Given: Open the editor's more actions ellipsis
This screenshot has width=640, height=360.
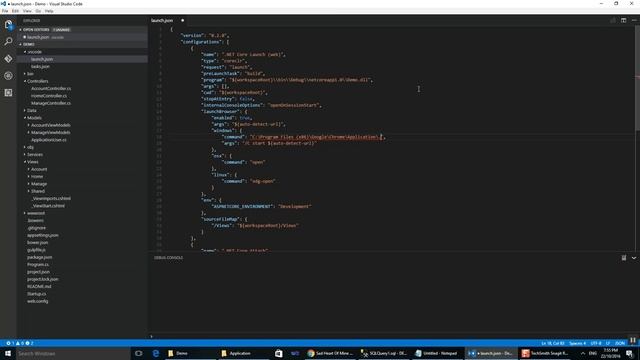Looking at the screenshot, I should click(x=634, y=20).
